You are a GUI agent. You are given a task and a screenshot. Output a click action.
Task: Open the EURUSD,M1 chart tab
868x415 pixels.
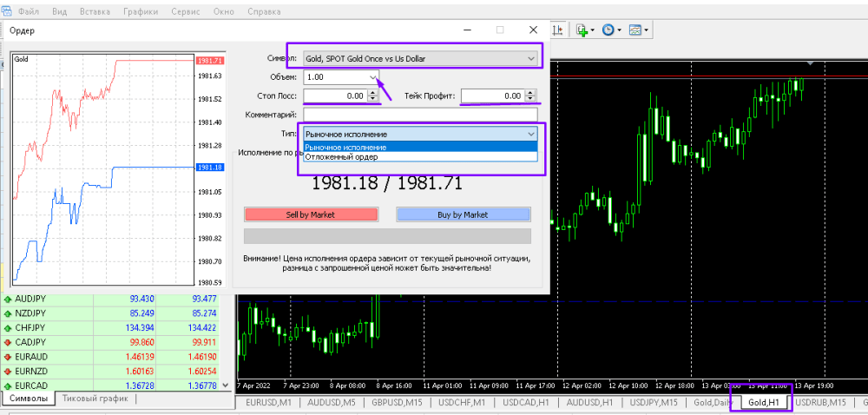(x=268, y=402)
